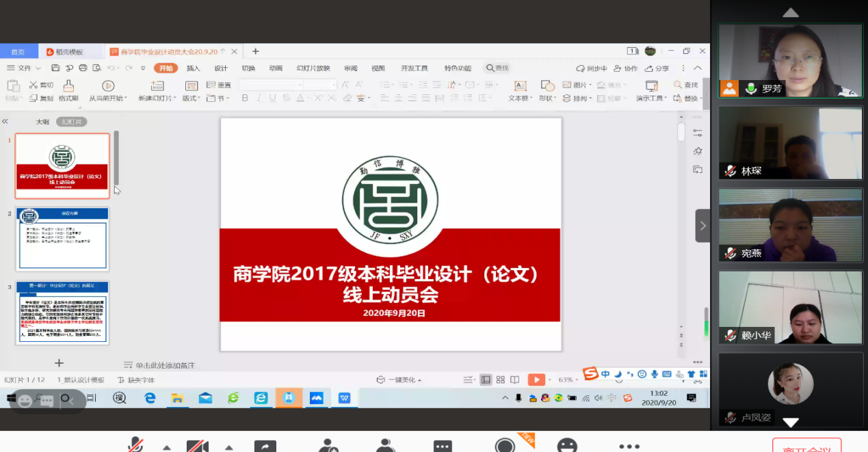This screenshot has width=868, height=452.
Task: Expand the 一键美化 beautify menu
Action: (x=399, y=380)
